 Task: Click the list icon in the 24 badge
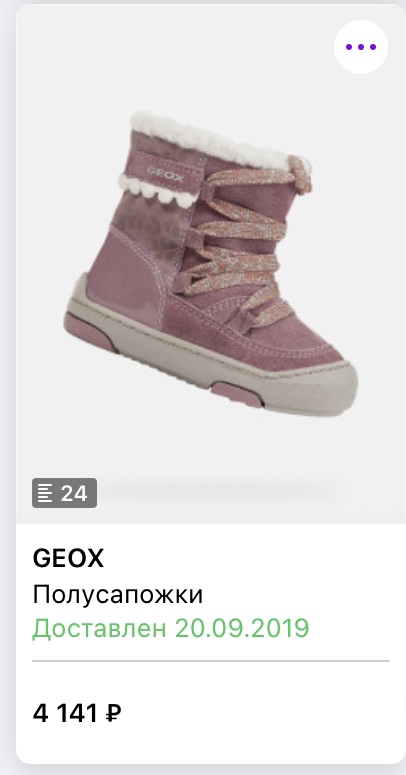tap(45, 493)
